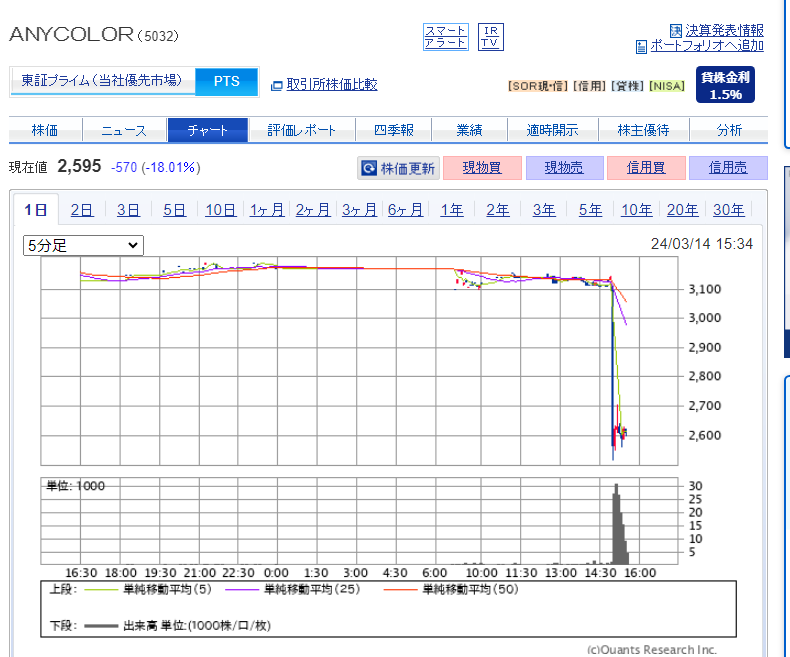The height and width of the screenshot is (657, 790).
Task: Switch chart range to 3日
Action: tap(128, 210)
